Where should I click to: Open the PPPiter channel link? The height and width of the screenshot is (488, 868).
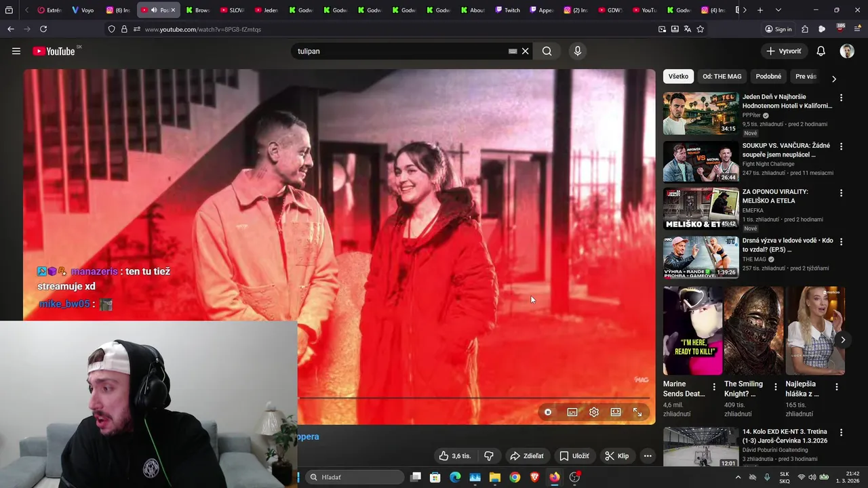pyautogui.click(x=752, y=115)
